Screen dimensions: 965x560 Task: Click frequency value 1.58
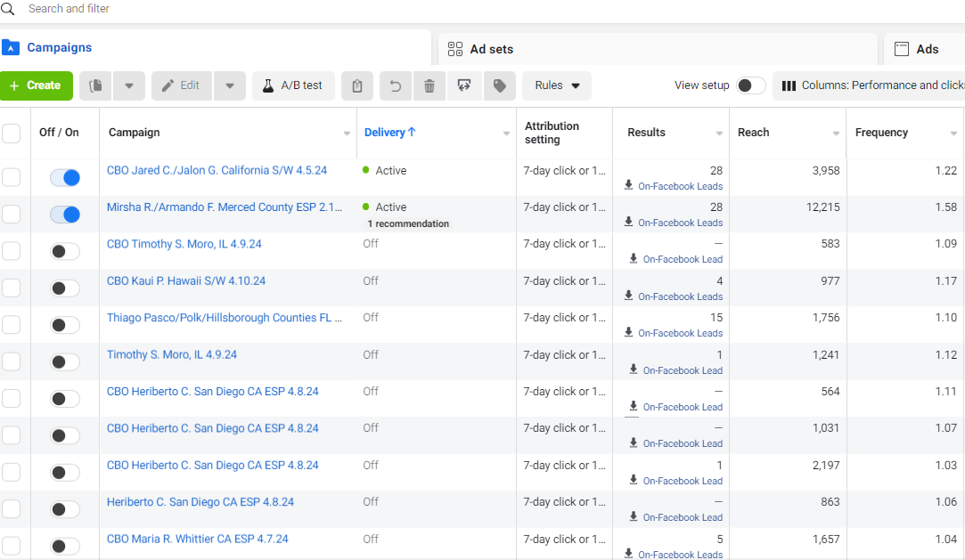pyautogui.click(x=946, y=207)
